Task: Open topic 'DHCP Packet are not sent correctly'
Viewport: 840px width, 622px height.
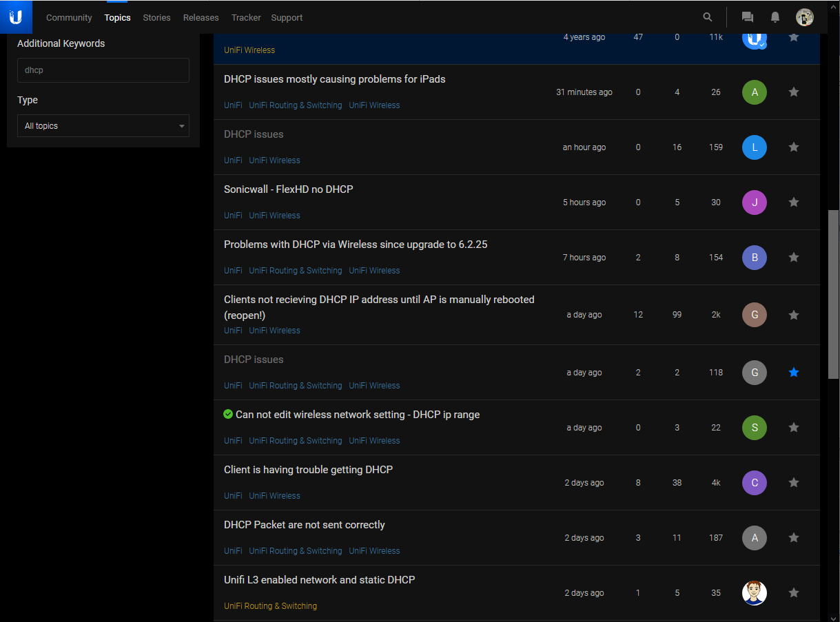Action: pos(305,525)
